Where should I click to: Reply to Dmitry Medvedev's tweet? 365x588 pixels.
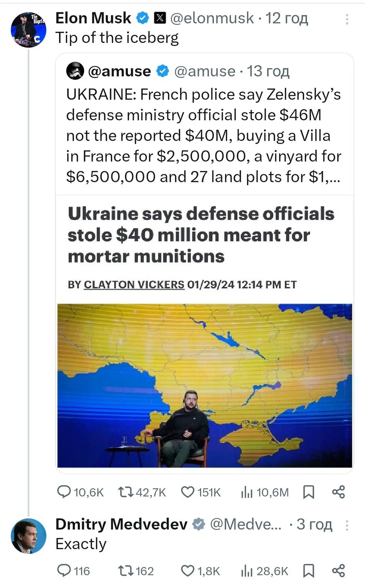point(64,571)
